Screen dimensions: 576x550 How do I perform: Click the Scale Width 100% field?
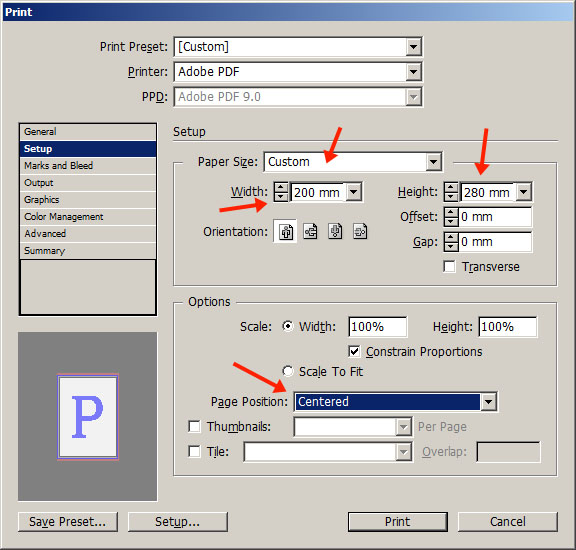coord(378,327)
